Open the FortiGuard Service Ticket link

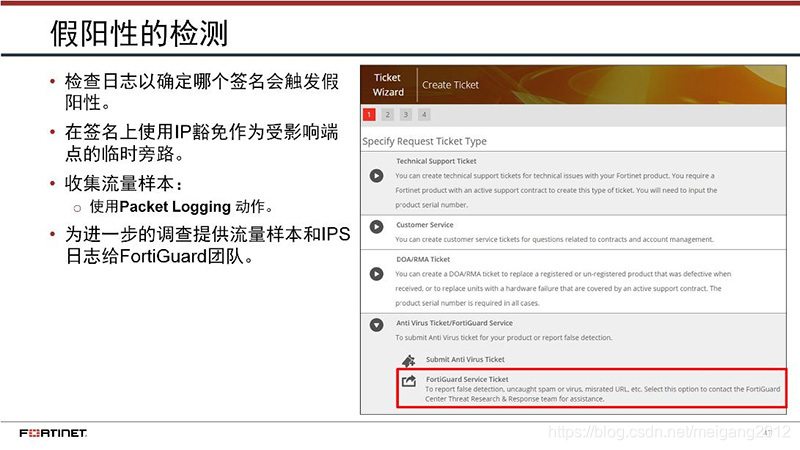click(467, 380)
